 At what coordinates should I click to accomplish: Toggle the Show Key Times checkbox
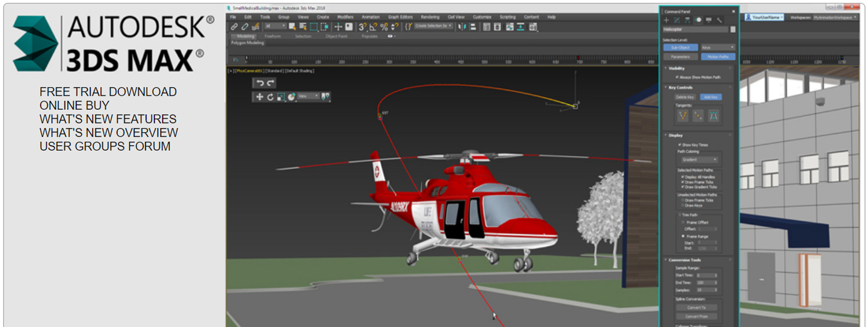click(x=680, y=145)
